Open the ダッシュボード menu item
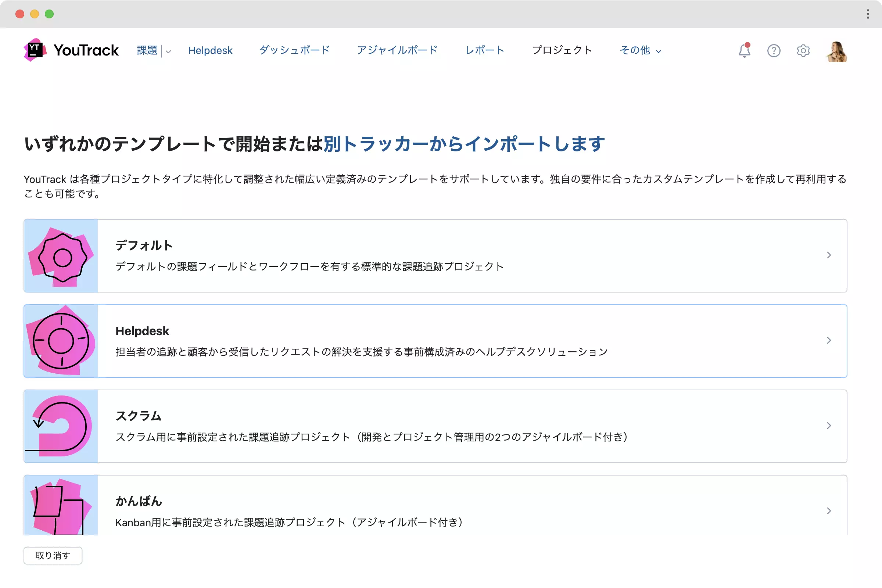Screen dimensions: 882x588 pyautogui.click(x=294, y=50)
